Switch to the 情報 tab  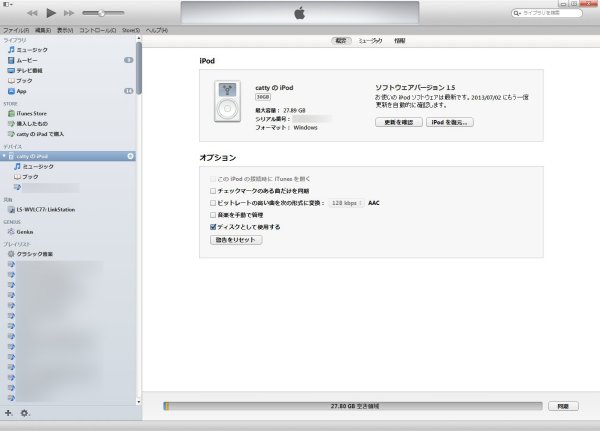[399, 41]
